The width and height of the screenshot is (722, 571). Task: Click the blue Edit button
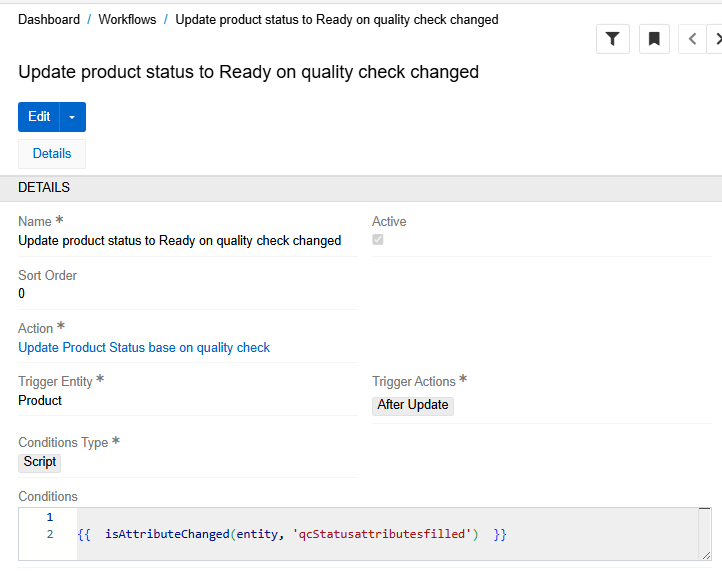39,117
